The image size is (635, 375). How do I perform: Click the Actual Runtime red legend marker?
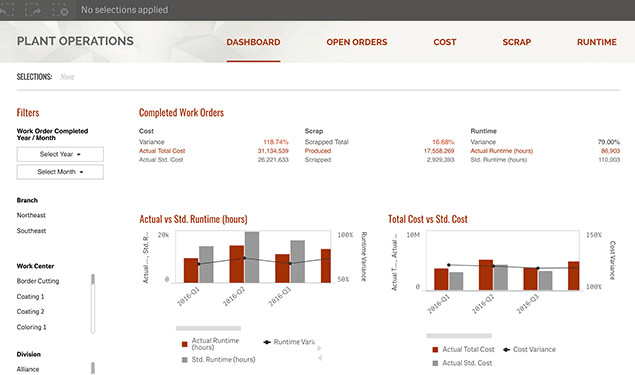pyautogui.click(x=185, y=344)
